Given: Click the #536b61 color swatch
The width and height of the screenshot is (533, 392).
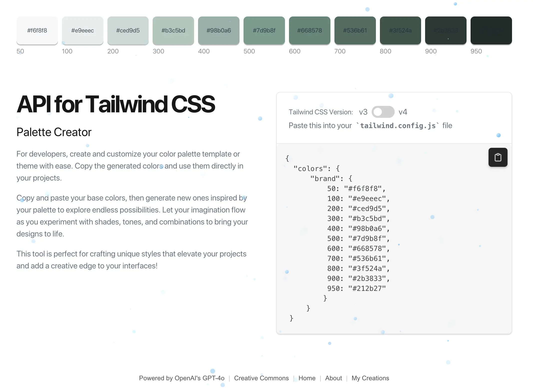Looking at the screenshot, I should click(x=355, y=30).
